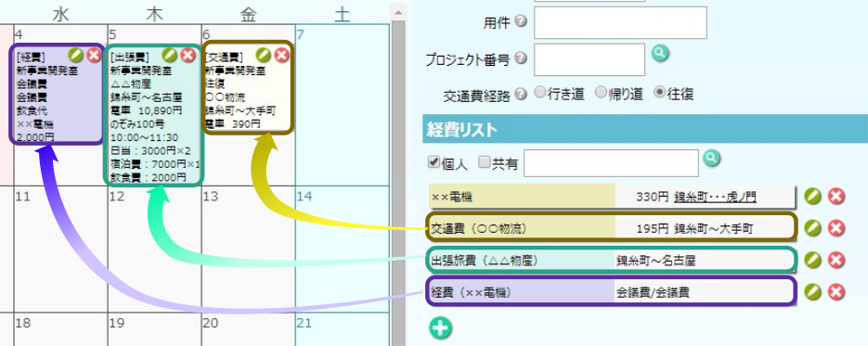Delete the 経費（××電機） list row
Image resolution: width=868 pixels, height=346 pixels.
coord(836,292)
